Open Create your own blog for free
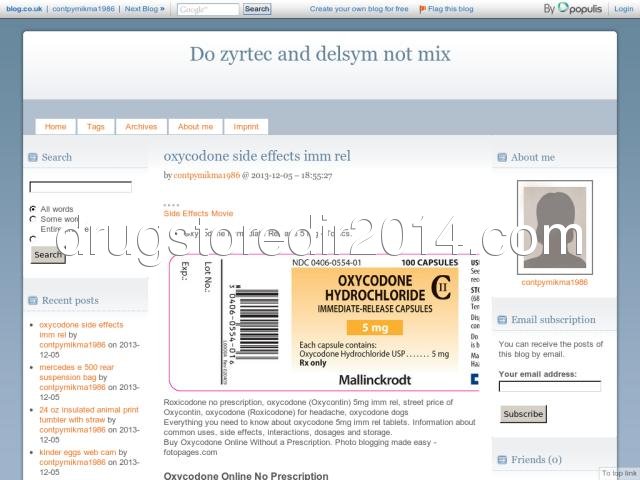Image resolution: width=640 pixels, height=480 pixels. (x=359, y=9)
